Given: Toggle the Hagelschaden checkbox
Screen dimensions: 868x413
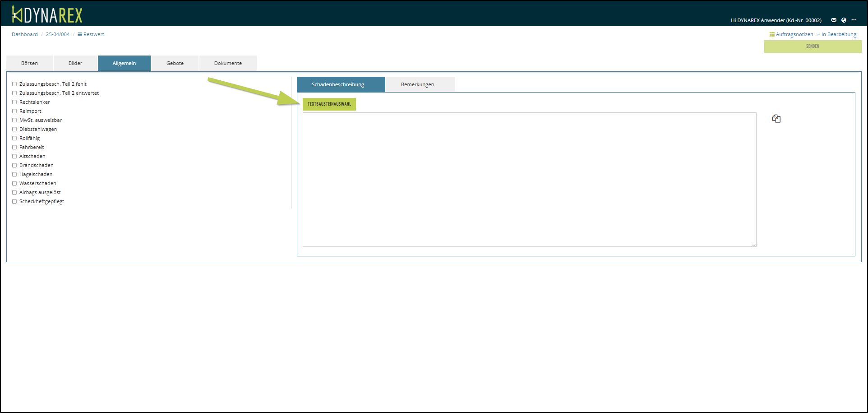Looking at the screenshot, I should click(x=14, y=174).
